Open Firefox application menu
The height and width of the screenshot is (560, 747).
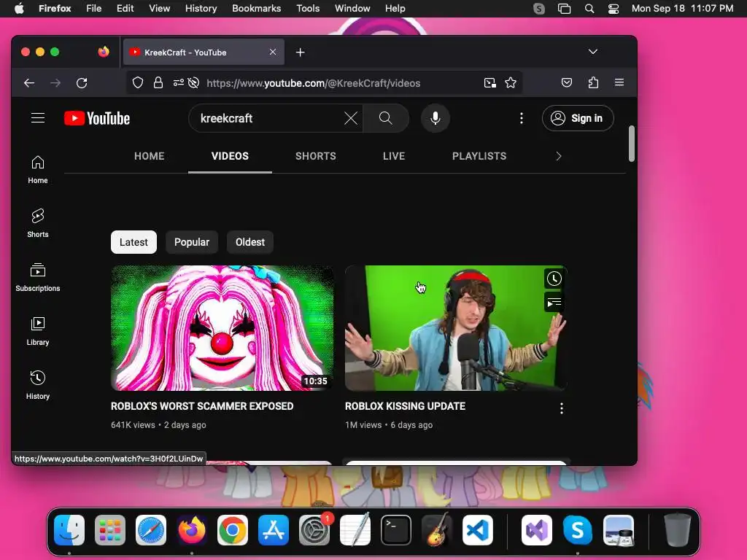tap(619, 83)
